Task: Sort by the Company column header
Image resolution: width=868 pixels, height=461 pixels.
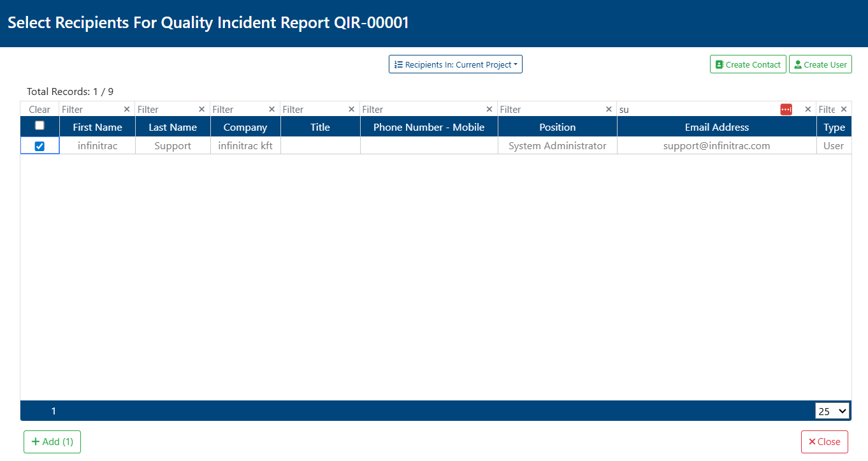Action: (x=245, y=127)
